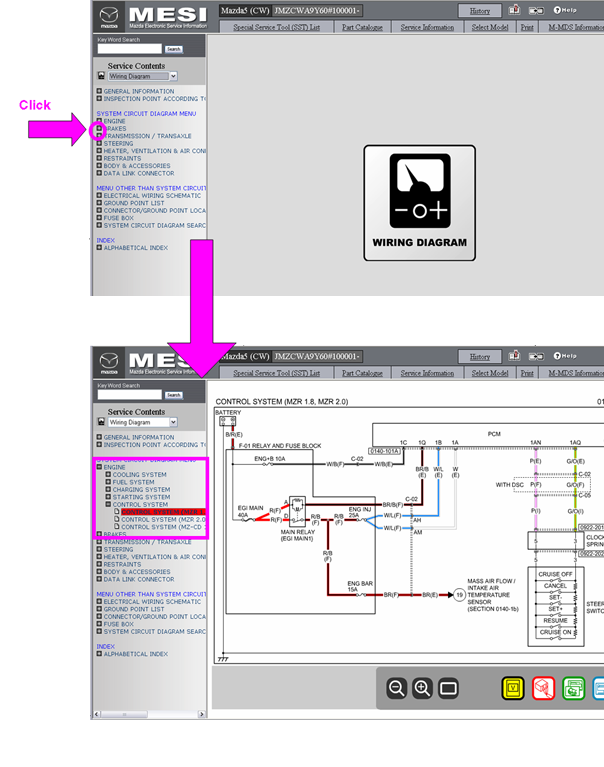Open Part Catalogue tab in the lower window

[362, 373]
